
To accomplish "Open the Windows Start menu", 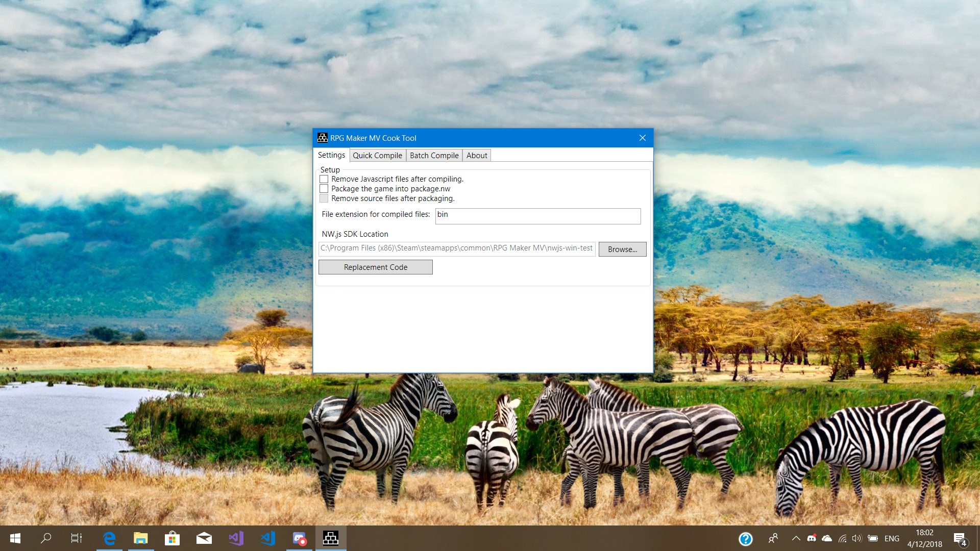I will 15,538.
